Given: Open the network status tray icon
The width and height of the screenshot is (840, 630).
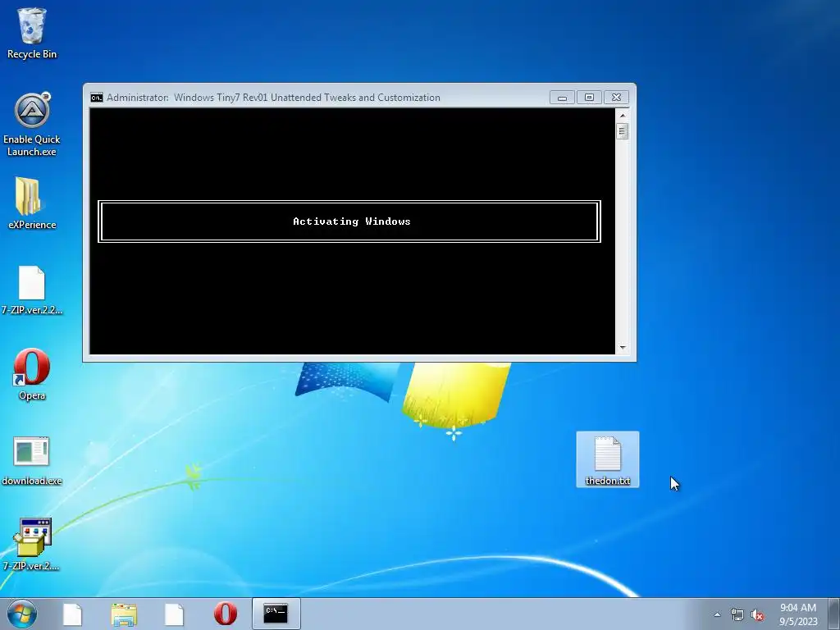Looking at the screenshot, I should coord(737,615).
